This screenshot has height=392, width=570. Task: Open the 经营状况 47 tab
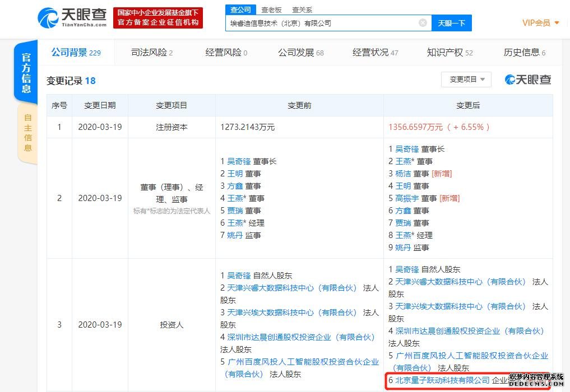(x=375, y=52)
